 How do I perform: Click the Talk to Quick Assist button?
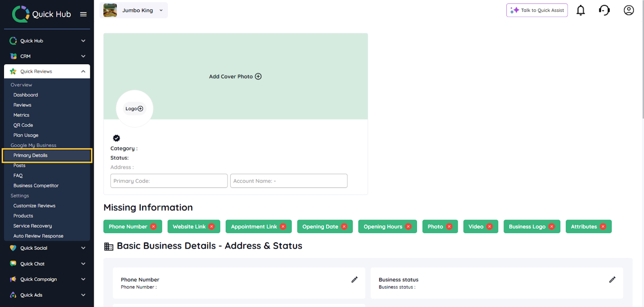click(537, 10)
